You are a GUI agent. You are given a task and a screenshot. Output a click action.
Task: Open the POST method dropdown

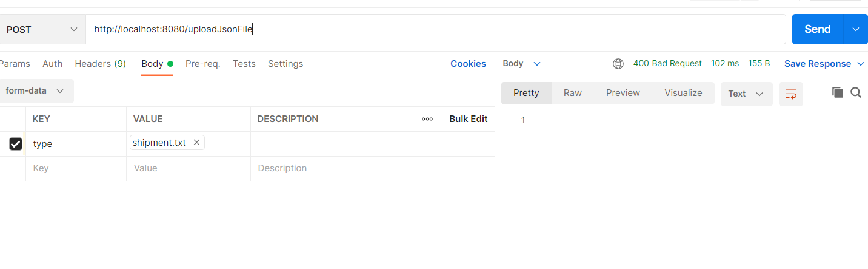pos(41,29)
